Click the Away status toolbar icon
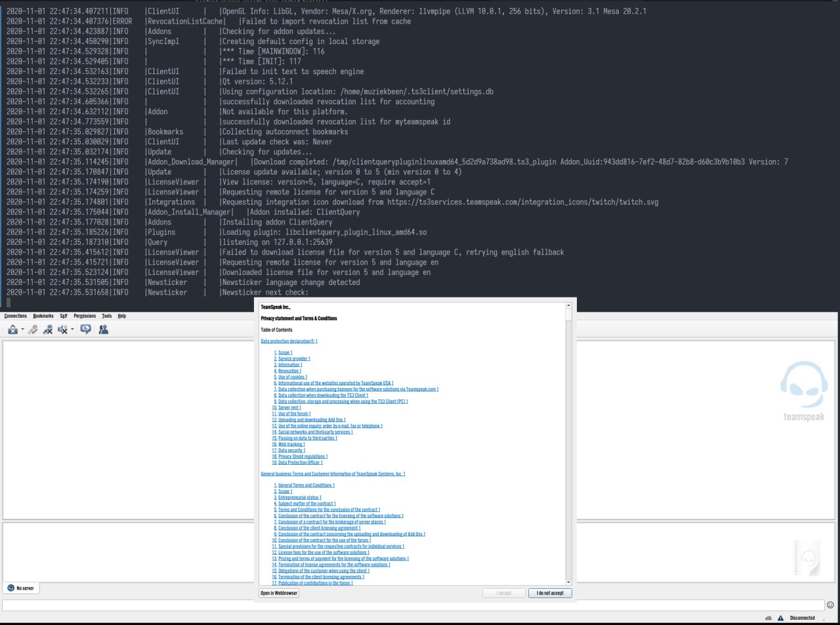The height and width of the screenshot is (625, 840). point(12,330)
